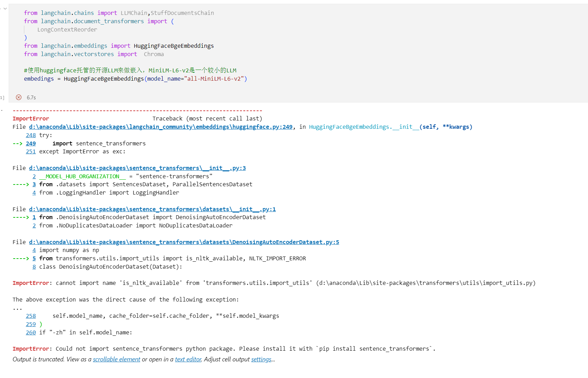
Task: Click 'NoDuplicatesDataLoader' import line text
Action: 136,225
